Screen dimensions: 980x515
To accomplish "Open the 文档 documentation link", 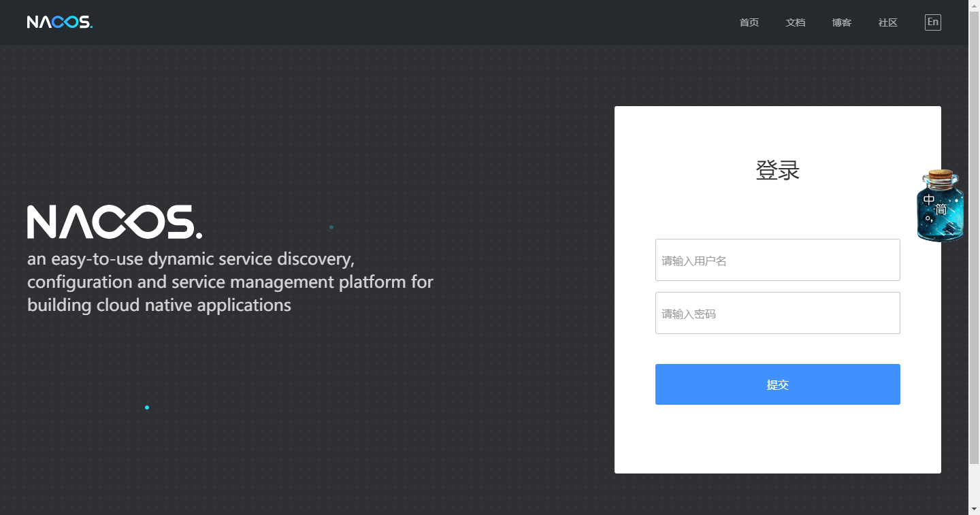I will (796, 22).
